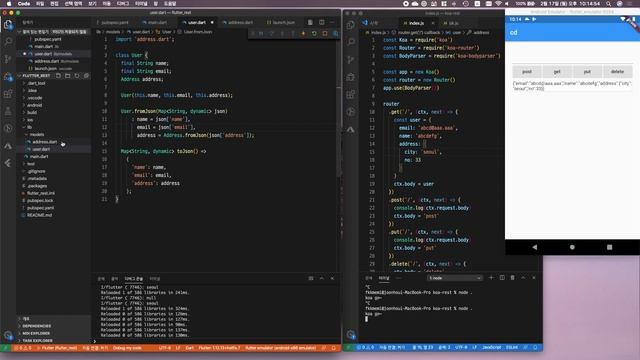The image size is (640, 360).
Task: Open Code menu in macOS menu bar
Action: [x=24, y=4]
